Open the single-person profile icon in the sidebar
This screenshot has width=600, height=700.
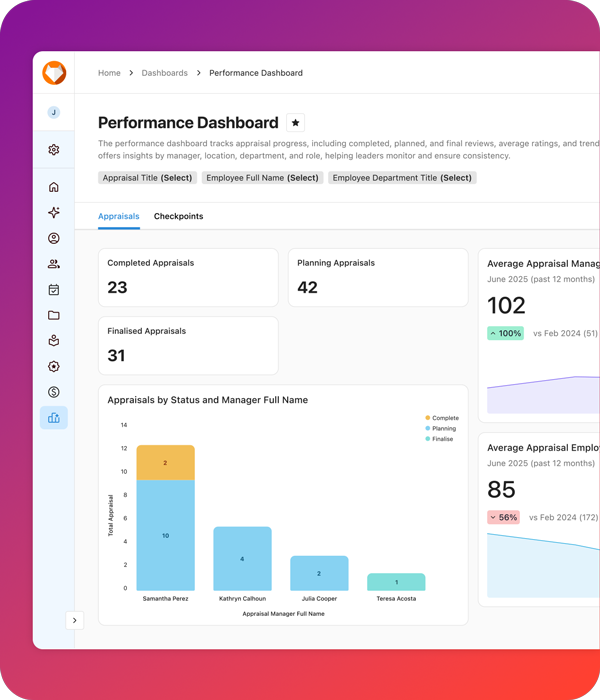(x=54, y=239)
